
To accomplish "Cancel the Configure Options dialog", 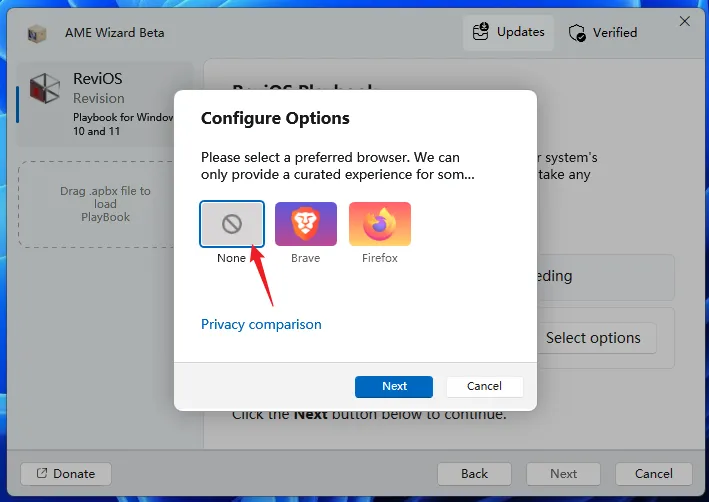I will [484, 386].
